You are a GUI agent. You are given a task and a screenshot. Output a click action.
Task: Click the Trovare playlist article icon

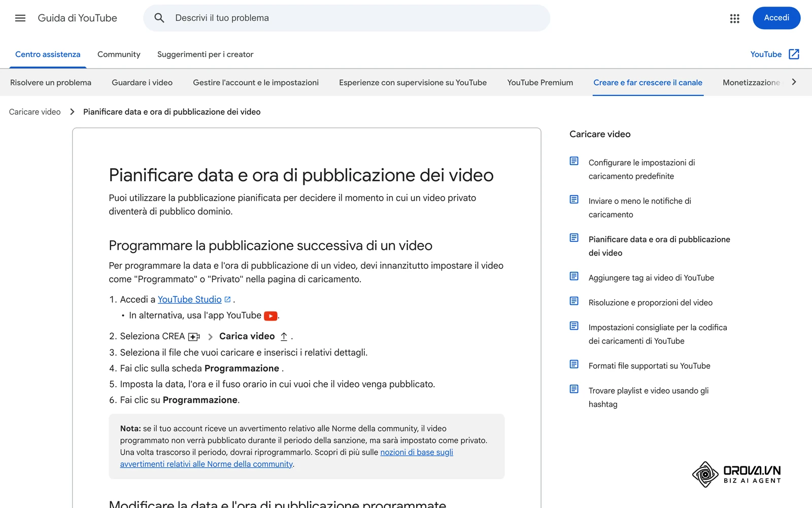pyautogui.click(x=574, y=389)
